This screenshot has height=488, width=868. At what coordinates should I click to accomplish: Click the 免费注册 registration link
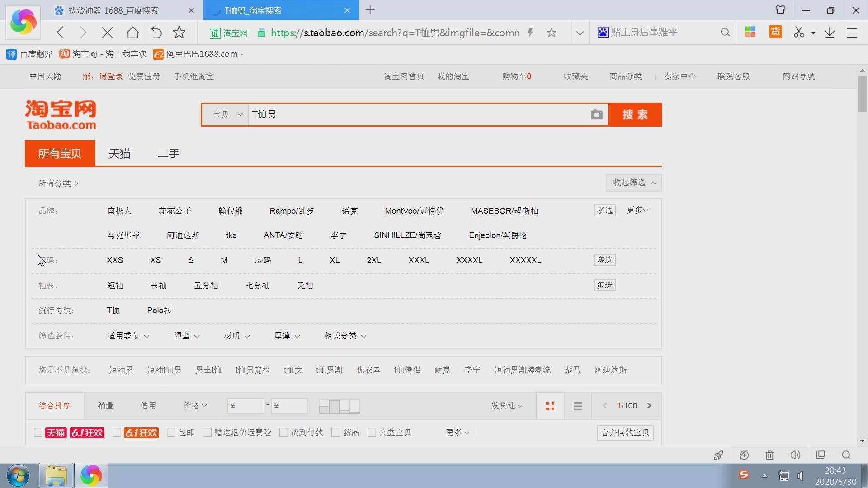[x=144, y=76]
